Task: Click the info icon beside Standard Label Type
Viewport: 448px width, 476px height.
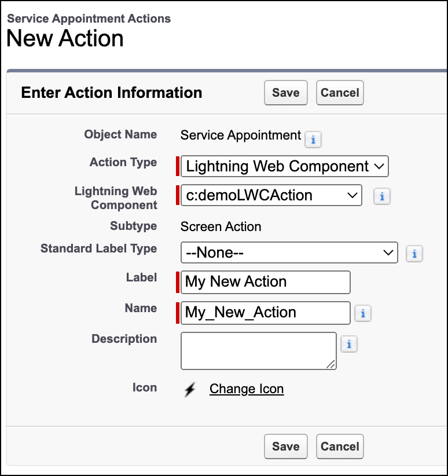Action: click(x=414, y=253)
